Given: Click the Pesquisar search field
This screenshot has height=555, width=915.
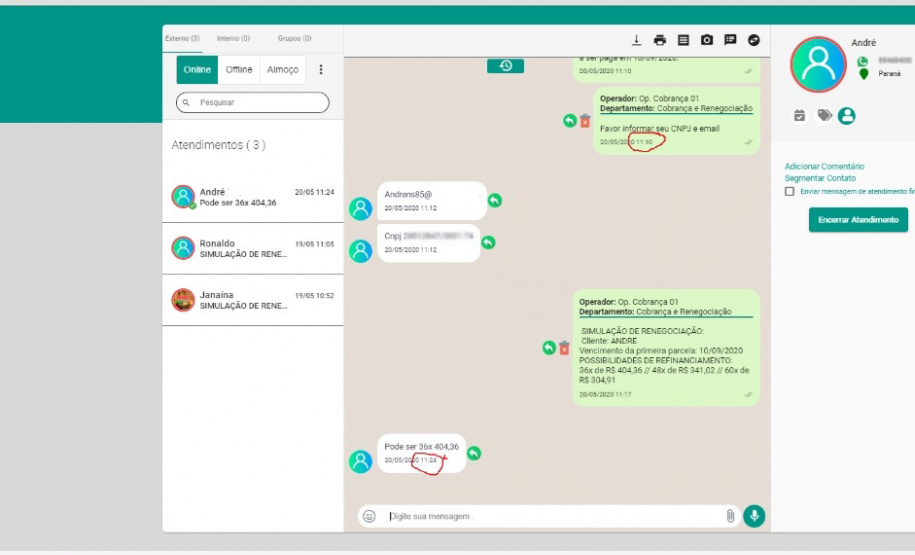Looking at the screenshot, I should (253, 102).
